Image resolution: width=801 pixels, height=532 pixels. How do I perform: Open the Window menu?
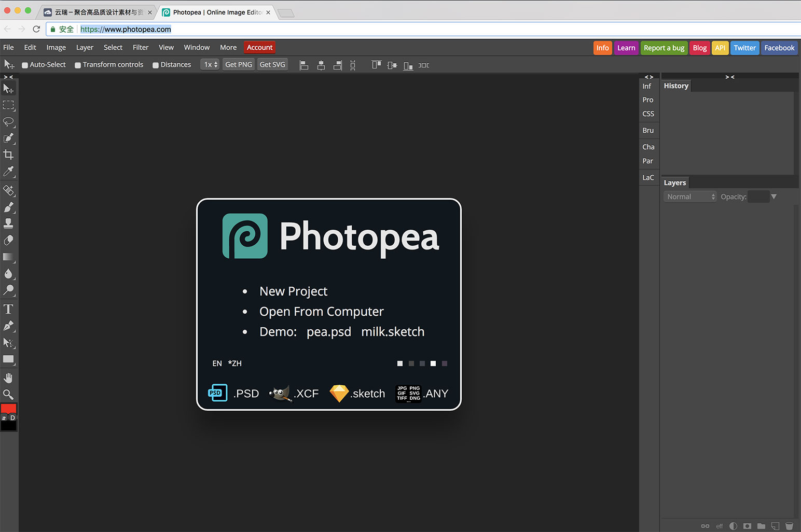pyautogui.click(x=197, y=47)
